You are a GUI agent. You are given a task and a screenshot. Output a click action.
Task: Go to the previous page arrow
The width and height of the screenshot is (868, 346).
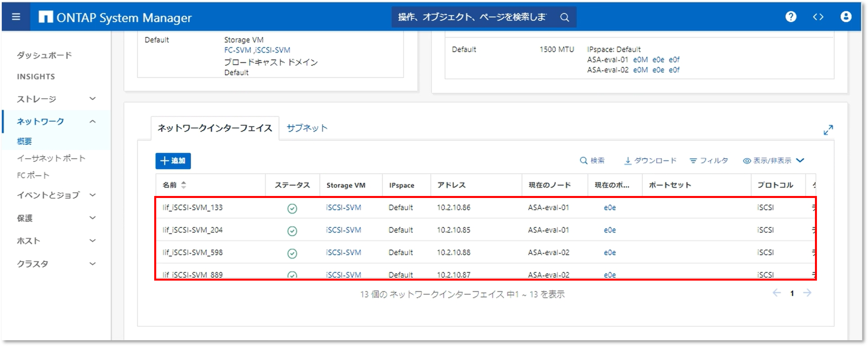tap(776, 293)
